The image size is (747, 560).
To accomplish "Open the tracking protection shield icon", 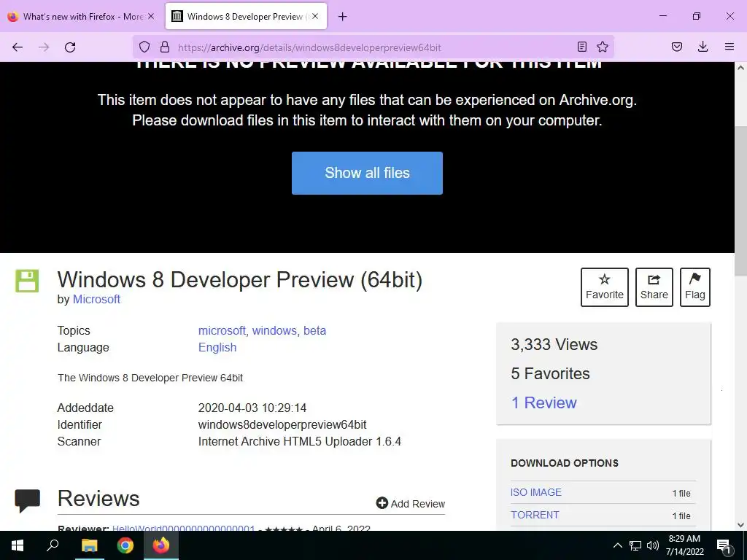I will tap(144, 47).
